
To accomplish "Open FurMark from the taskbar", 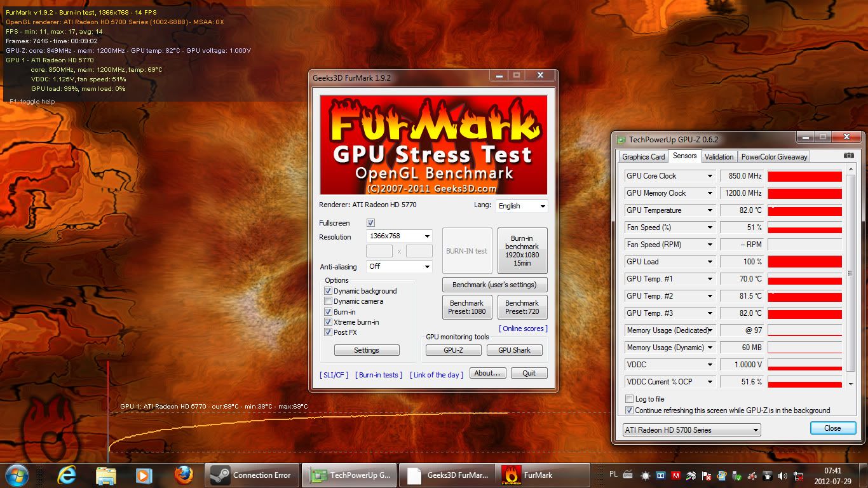I will [x=538, y=475].
